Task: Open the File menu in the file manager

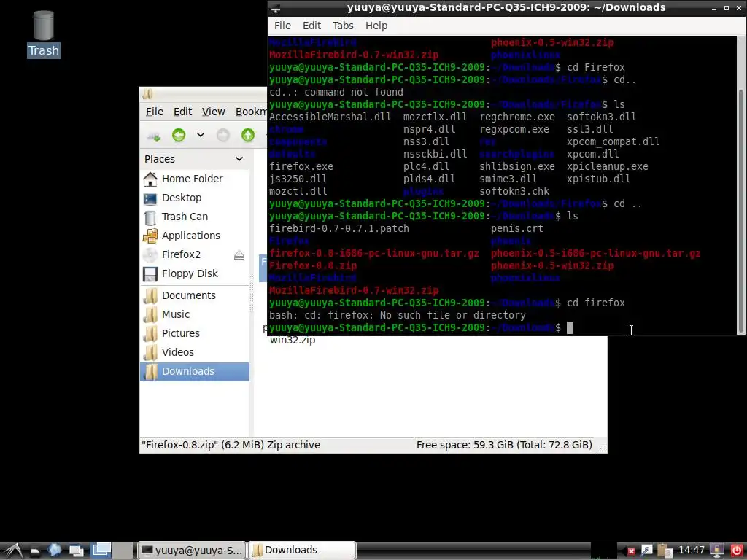Action: 155,112
